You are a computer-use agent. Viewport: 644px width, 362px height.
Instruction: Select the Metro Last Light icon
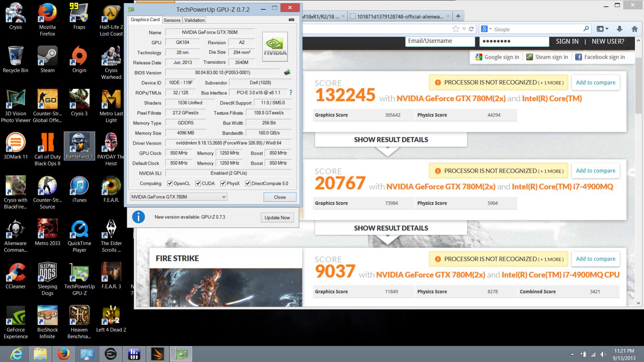(x=111, y=106)
